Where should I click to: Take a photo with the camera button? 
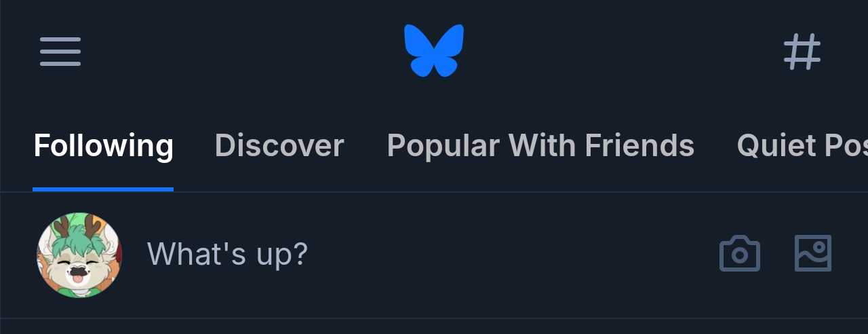[740, 254]
